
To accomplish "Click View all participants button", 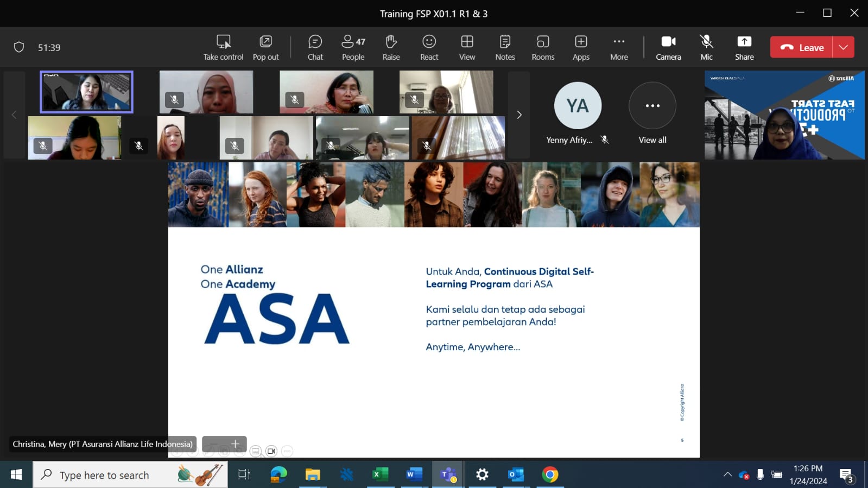I will [x=652, y=113].
